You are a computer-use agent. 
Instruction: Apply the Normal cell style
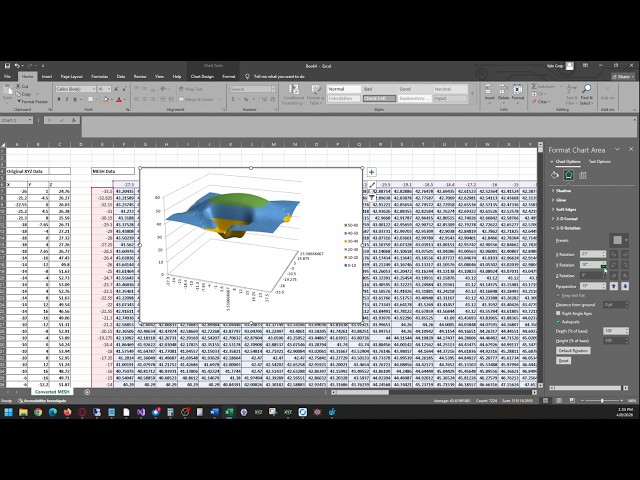(344, 89)
